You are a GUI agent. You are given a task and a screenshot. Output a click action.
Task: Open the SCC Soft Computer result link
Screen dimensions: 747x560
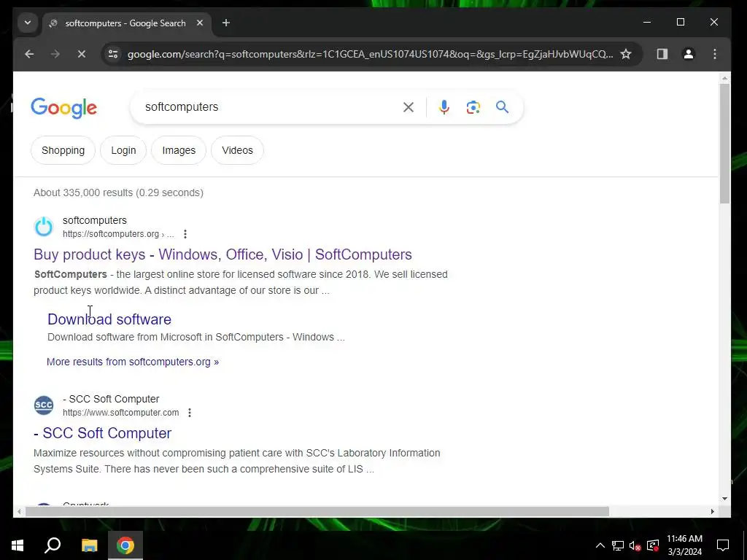click(x=102, y=433)
